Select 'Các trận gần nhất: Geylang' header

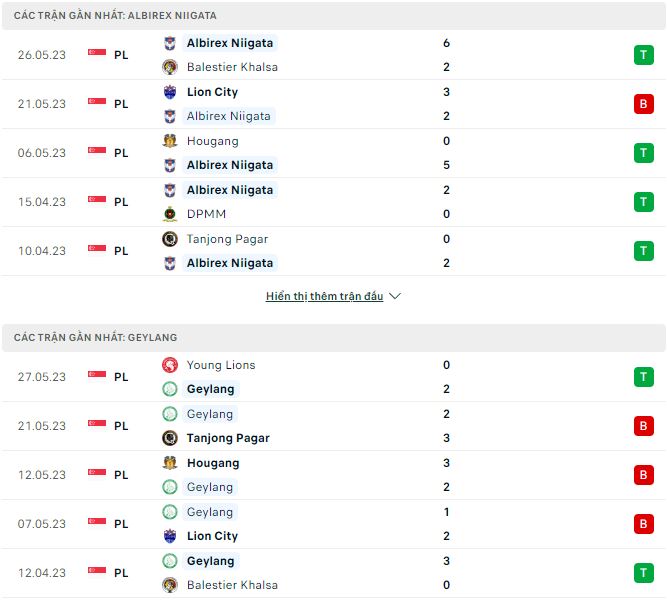coord(95,338)
